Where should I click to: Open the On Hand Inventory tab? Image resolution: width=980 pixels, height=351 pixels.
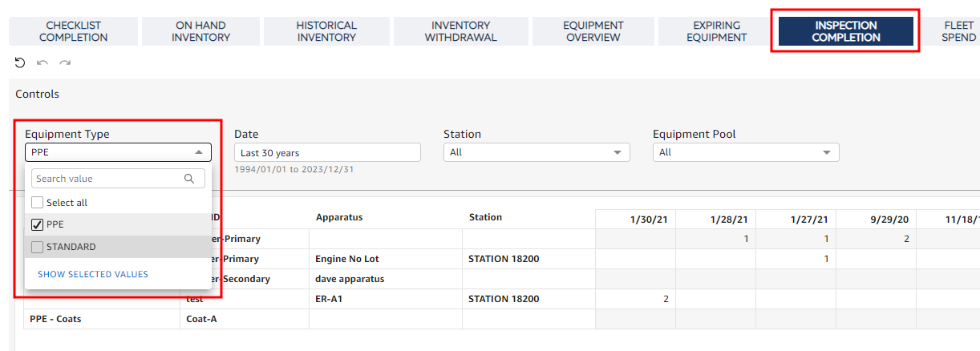[201, 31]
